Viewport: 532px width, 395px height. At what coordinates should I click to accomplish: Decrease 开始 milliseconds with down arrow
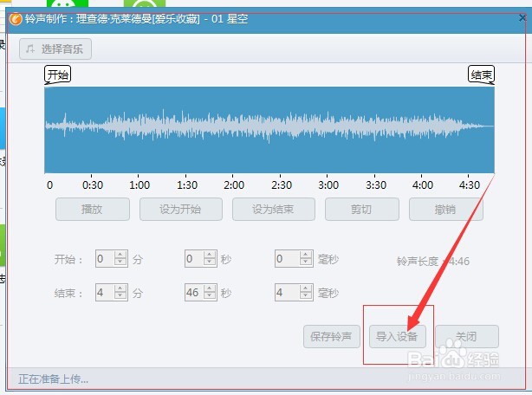[x=306, y=262]
